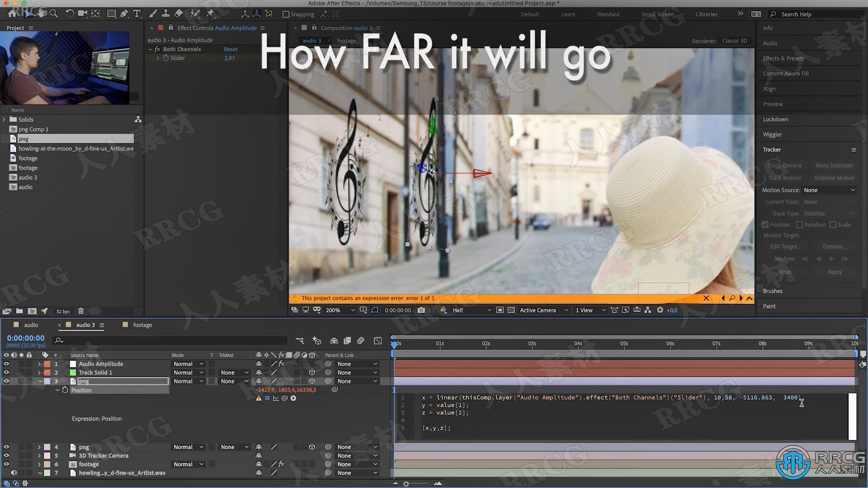Expand Position keyframe for png layer
This screenshot has width=868, height=488.
57,389
